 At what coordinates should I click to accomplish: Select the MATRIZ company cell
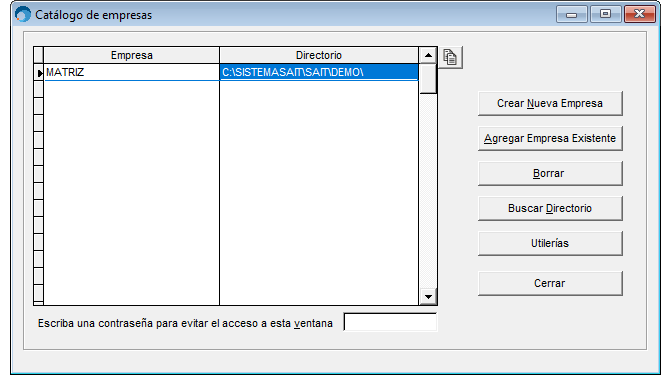131,72
